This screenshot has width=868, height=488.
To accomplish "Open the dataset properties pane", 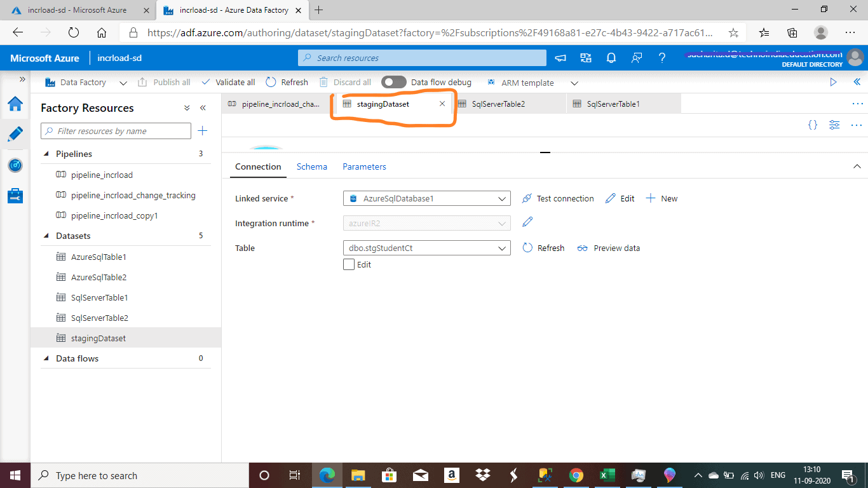I will click(x=834, y=125).
